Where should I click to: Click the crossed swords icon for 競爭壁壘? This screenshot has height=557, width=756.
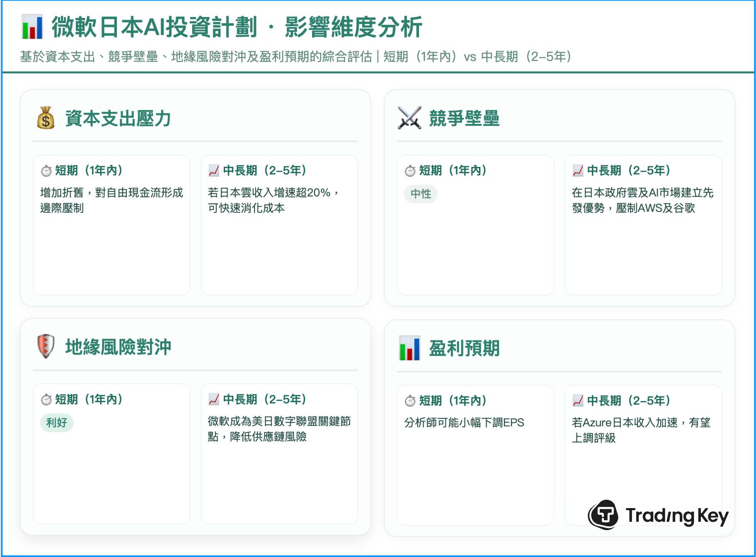tap(409, 118)
